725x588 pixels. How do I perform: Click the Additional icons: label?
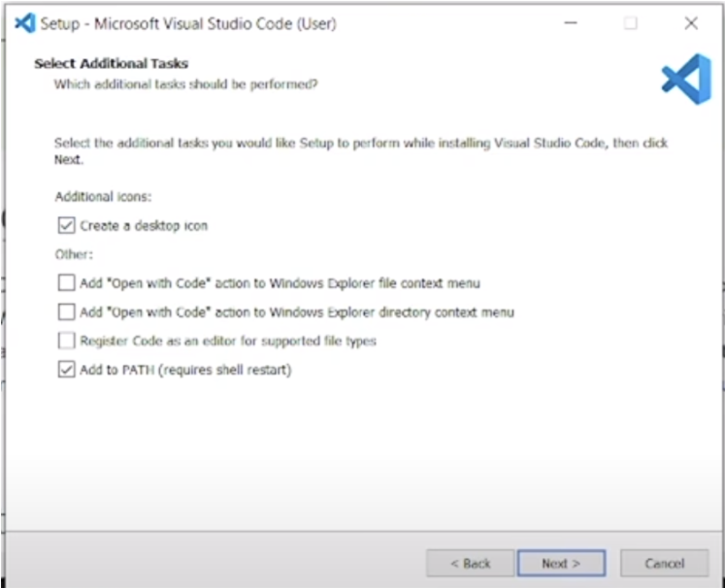pyautogui.click(x=103, y=196)
